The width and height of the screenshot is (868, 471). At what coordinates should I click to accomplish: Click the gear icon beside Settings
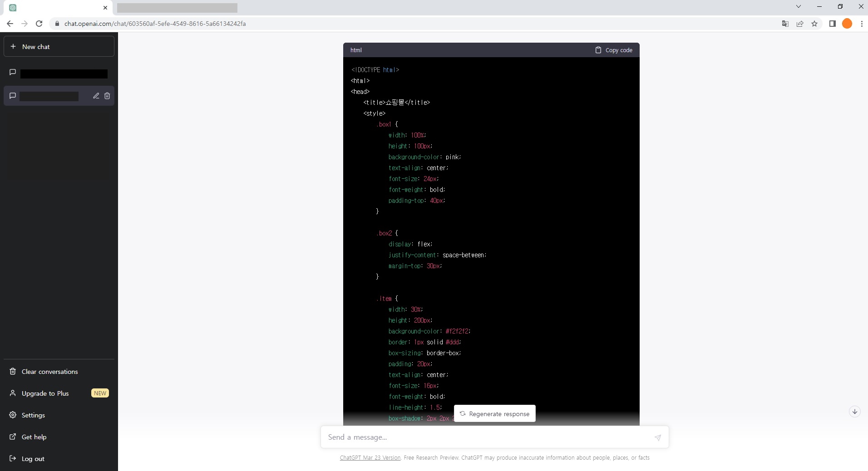(x=13, y=415)
